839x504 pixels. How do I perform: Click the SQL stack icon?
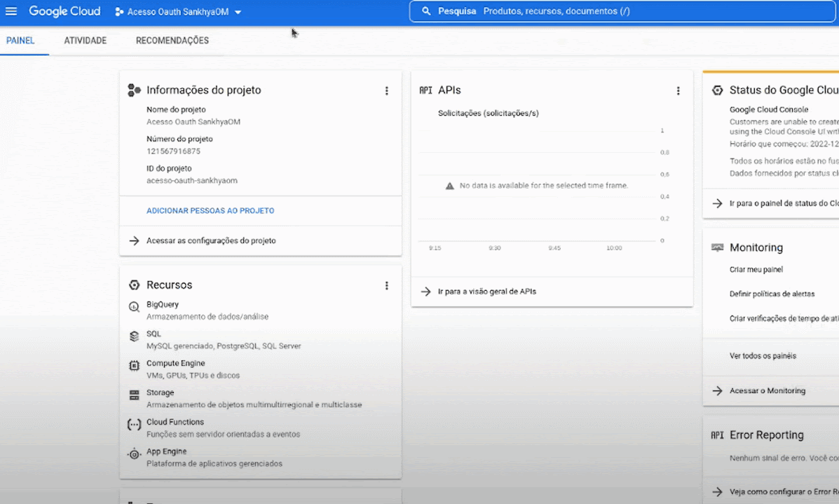134,336
